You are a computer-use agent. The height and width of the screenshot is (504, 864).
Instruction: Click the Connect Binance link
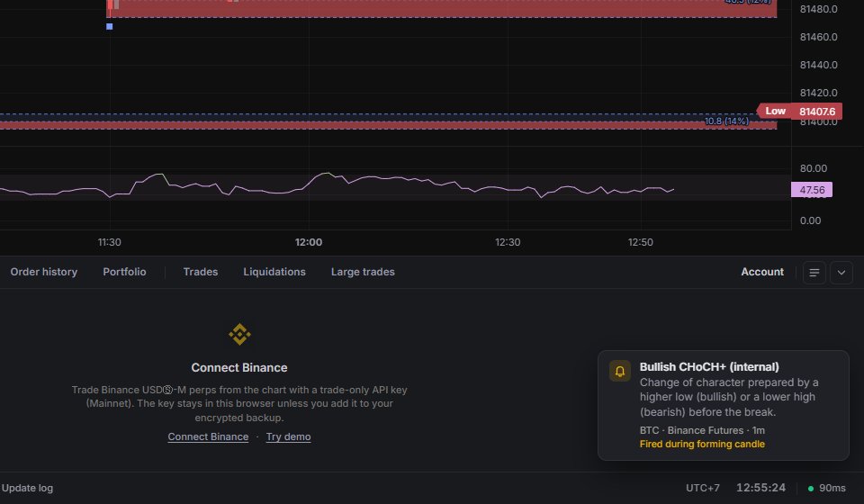coord(208,436)
